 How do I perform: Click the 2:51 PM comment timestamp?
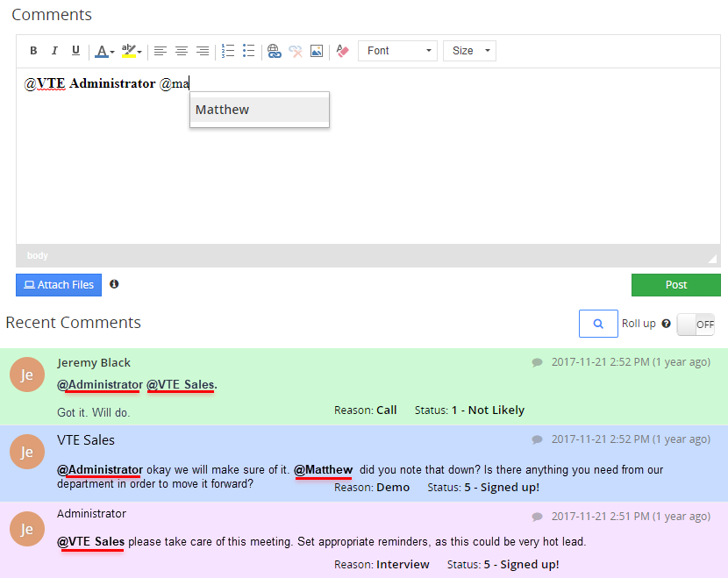[631, 517]
